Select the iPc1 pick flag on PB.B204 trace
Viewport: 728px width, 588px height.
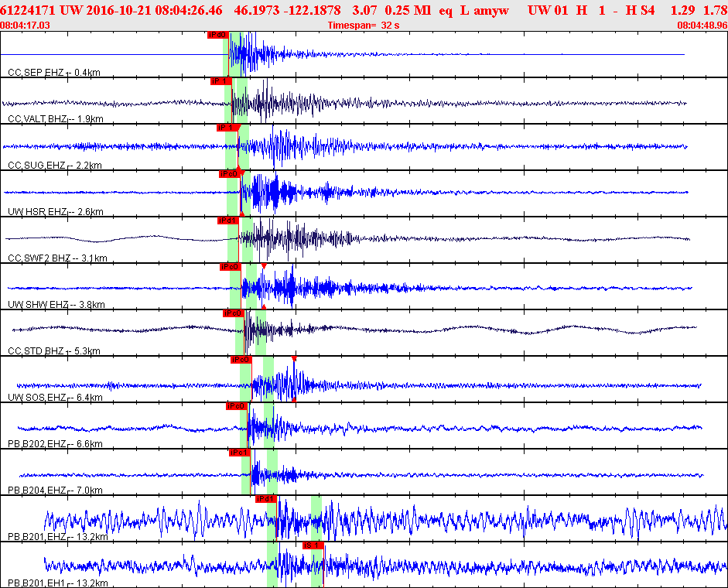click(x=239, y=453)
